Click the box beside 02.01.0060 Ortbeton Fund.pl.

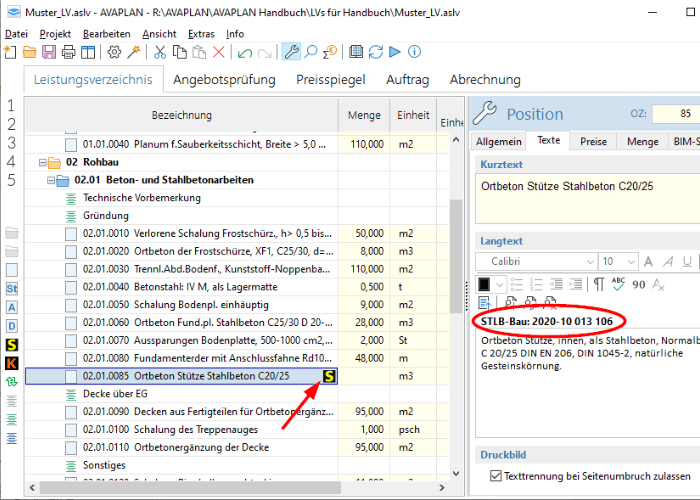coord(71,323)
